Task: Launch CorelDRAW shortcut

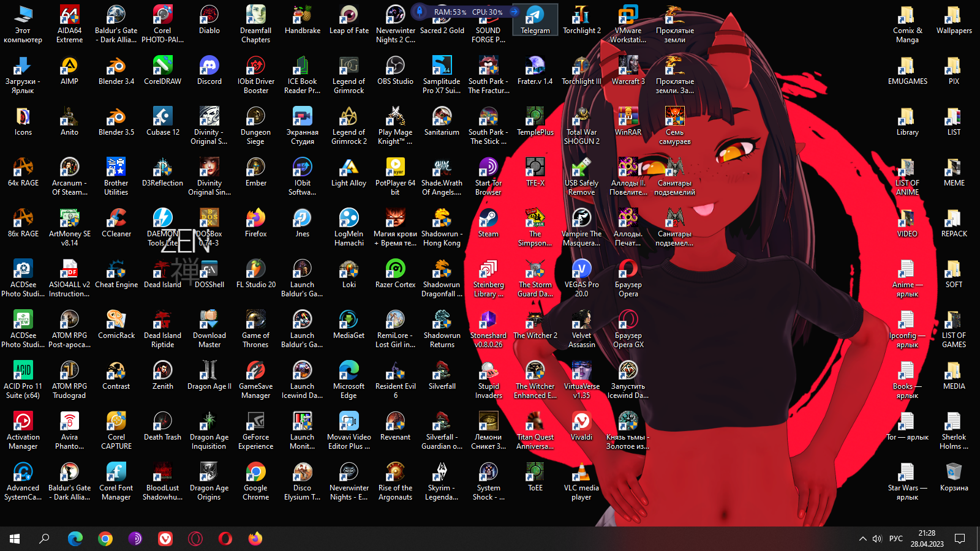Action: [163, 70]
